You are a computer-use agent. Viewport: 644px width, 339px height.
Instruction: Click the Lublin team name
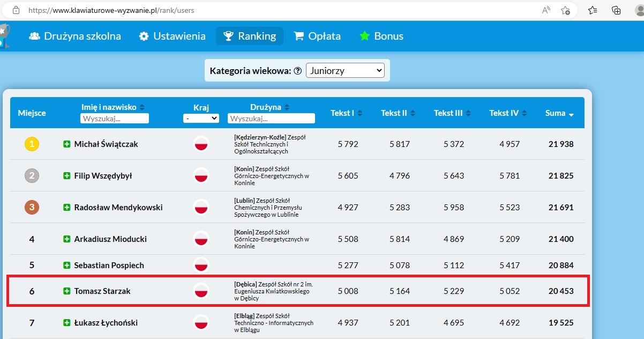(268, 208)
